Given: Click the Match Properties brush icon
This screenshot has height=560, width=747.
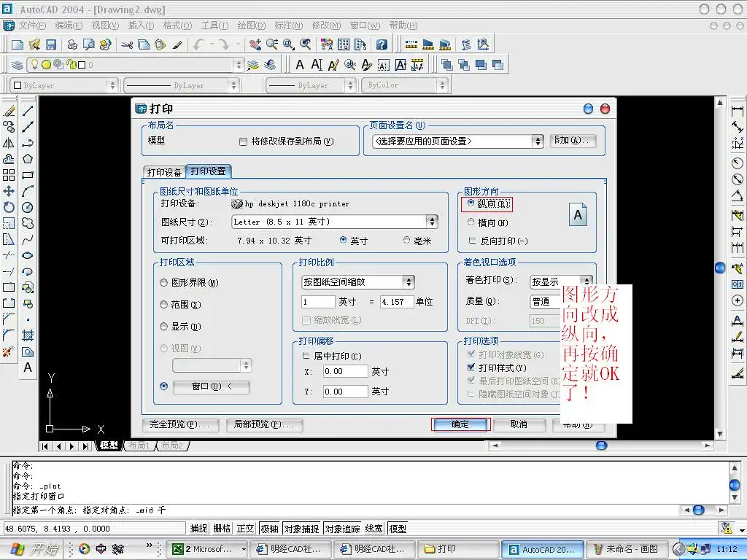Looking at the screenshot, I should 177,44.
